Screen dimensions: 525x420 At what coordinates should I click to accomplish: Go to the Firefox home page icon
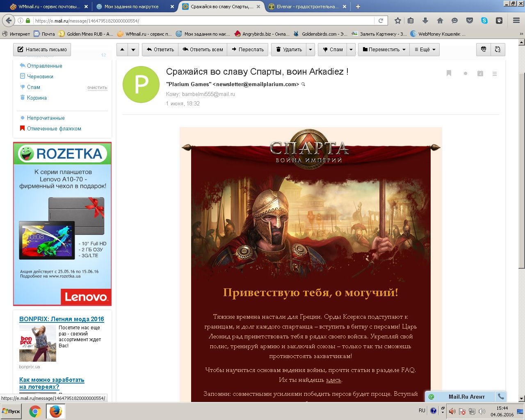tap(440, 21)
